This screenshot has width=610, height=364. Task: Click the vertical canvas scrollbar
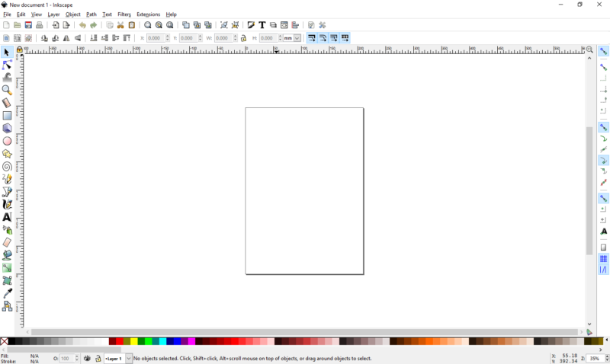589,191
